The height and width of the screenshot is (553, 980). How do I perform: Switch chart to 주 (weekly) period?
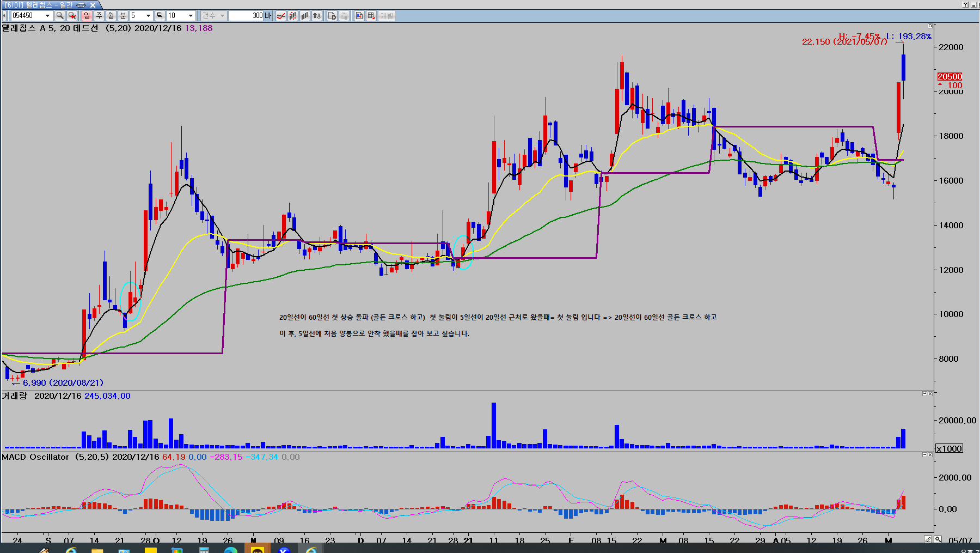(x=99, y=16)
